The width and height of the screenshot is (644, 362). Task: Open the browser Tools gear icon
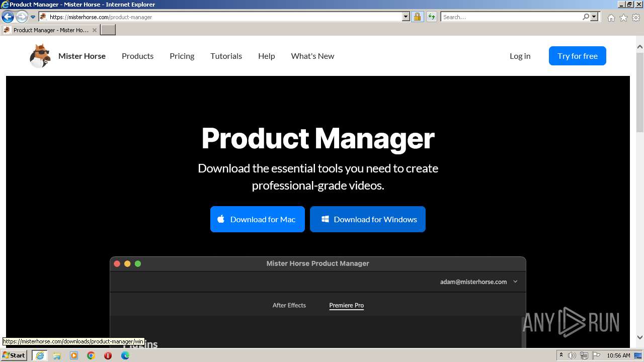coord(636,18)
